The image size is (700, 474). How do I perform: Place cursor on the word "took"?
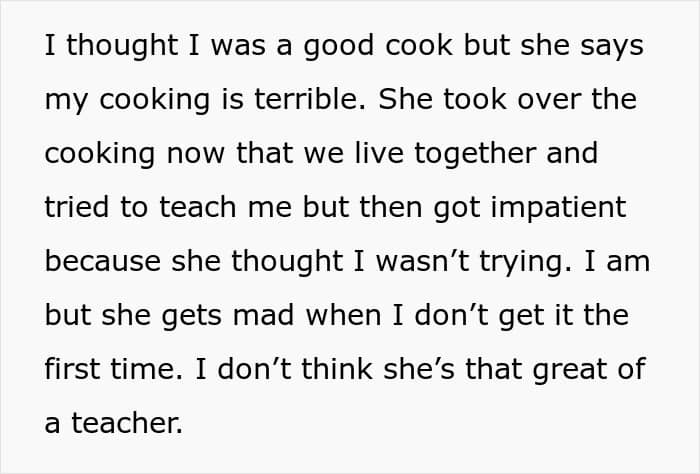coord(475,99)
